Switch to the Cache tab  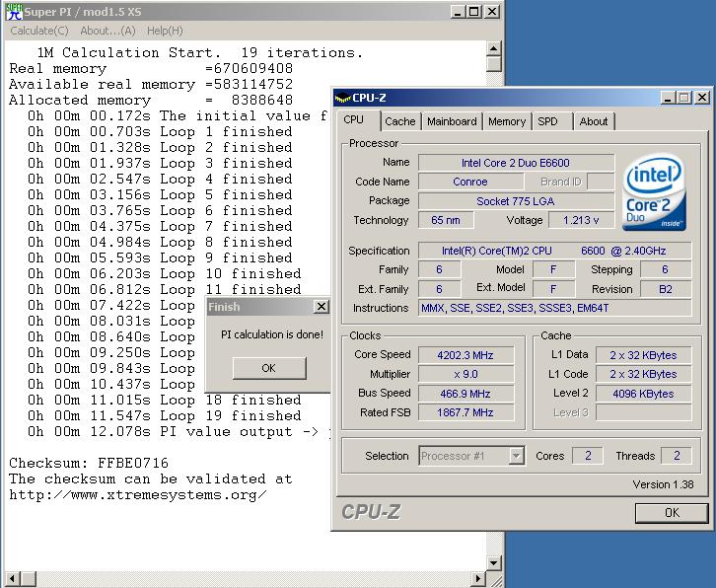tap(399, 121)
